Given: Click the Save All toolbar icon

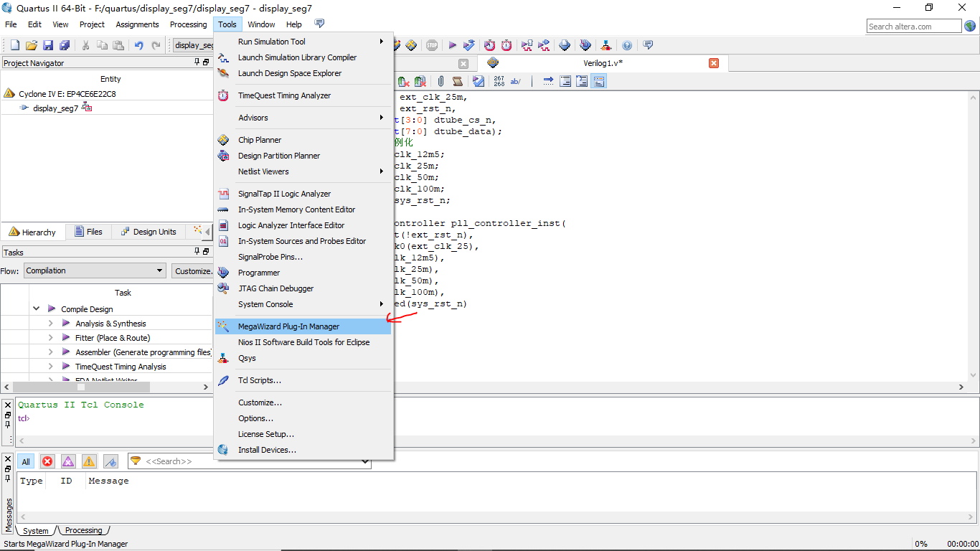Looking at the screenshot, I should coord(65,45).
